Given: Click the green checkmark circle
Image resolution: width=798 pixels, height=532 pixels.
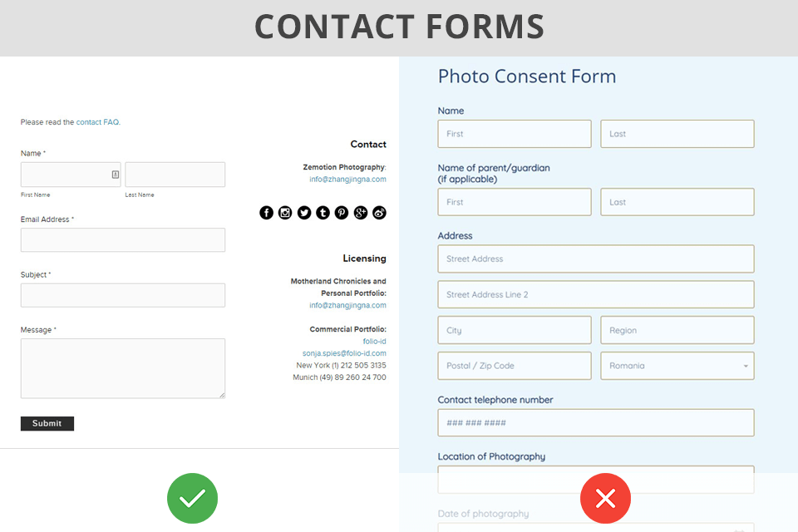Looking at the screenshot, I should (x=192, y=498).
